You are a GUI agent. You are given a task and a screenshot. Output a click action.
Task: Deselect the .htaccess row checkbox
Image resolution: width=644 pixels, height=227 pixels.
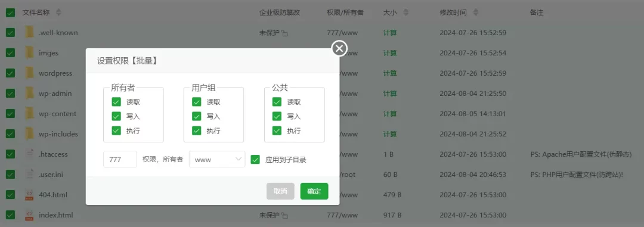tap(10, 154)
